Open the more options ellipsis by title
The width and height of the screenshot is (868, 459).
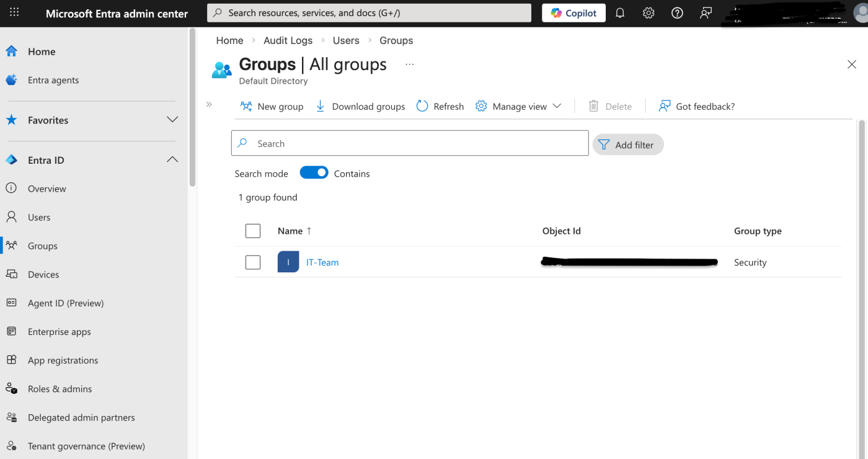[409, 65]
